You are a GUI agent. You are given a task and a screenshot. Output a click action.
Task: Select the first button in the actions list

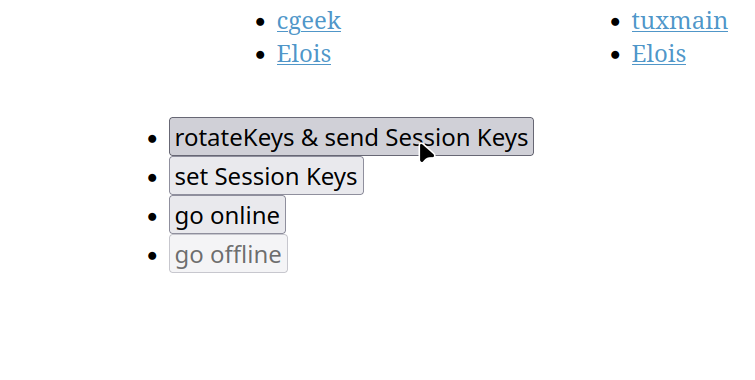pos(351,136)
